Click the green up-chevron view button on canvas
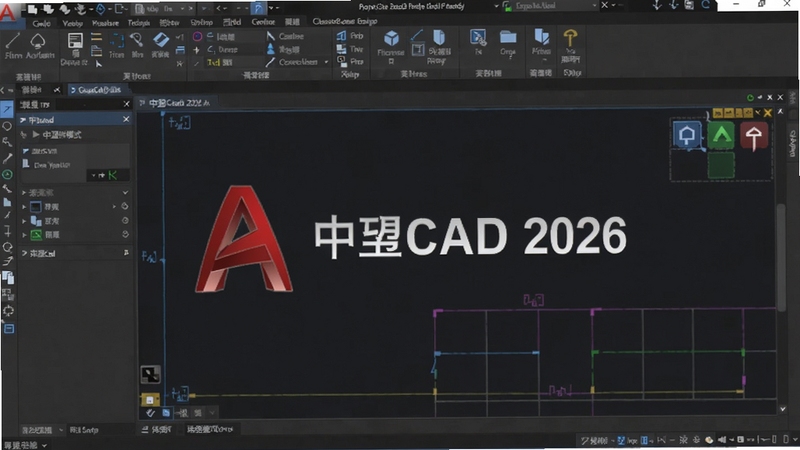Viewport: 800px width, 450px height. click(x=721, y=135)
